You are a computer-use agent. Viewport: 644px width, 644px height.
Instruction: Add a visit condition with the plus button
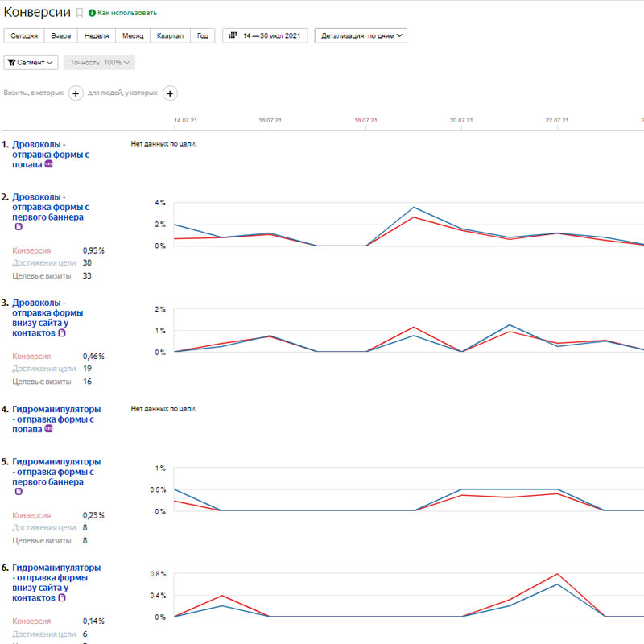76,93
